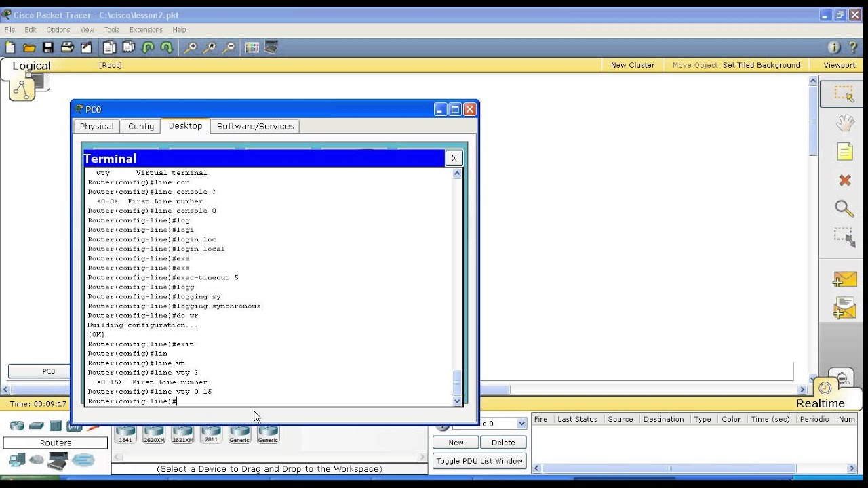Click the New scenario button

(x=456, y=442)
